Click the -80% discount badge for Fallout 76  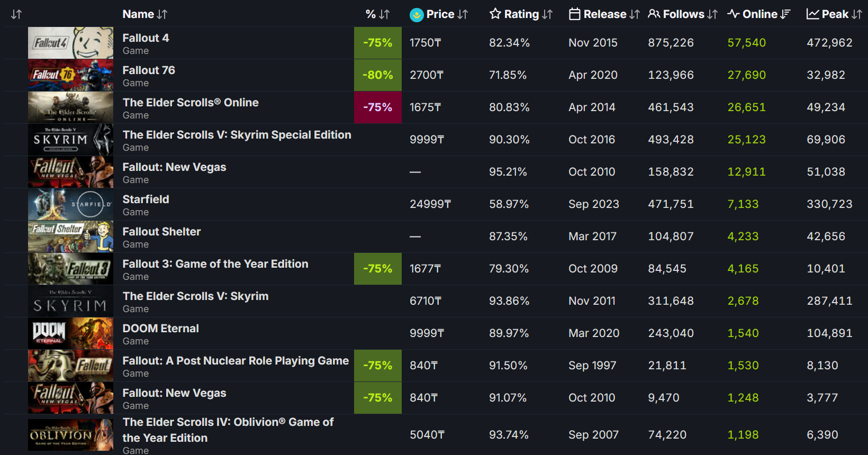(378, 75)
